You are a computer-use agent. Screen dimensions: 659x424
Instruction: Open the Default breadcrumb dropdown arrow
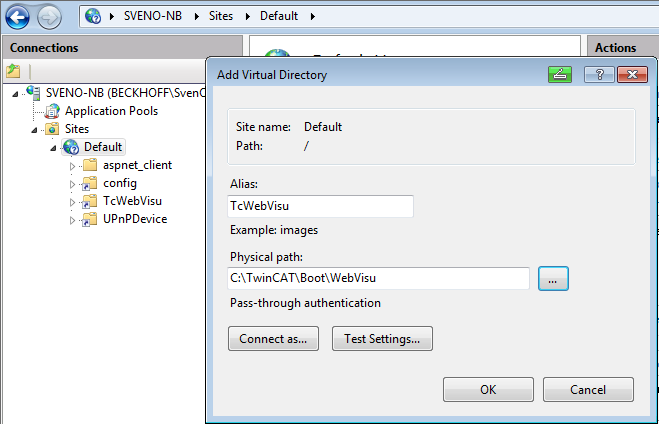pos(313,16)
